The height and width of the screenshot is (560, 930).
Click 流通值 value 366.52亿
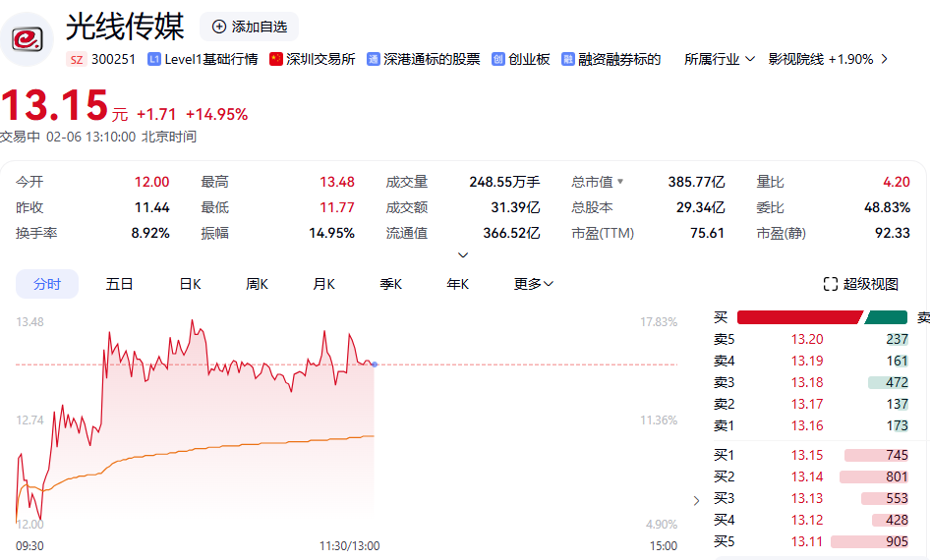point(511,233)
